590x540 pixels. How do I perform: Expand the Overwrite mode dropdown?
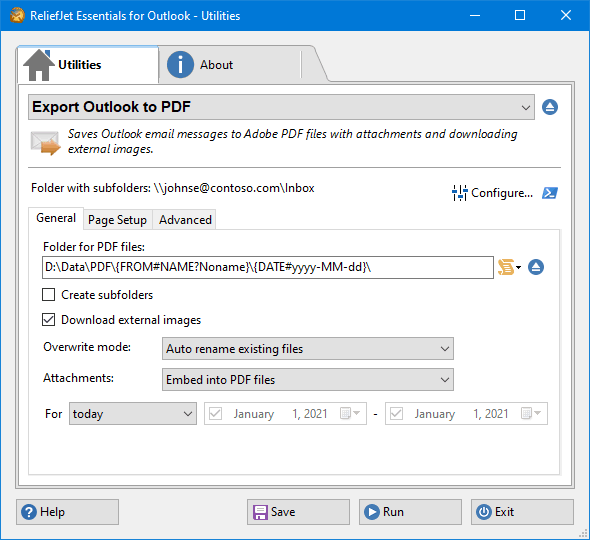[x=308, y=349]
